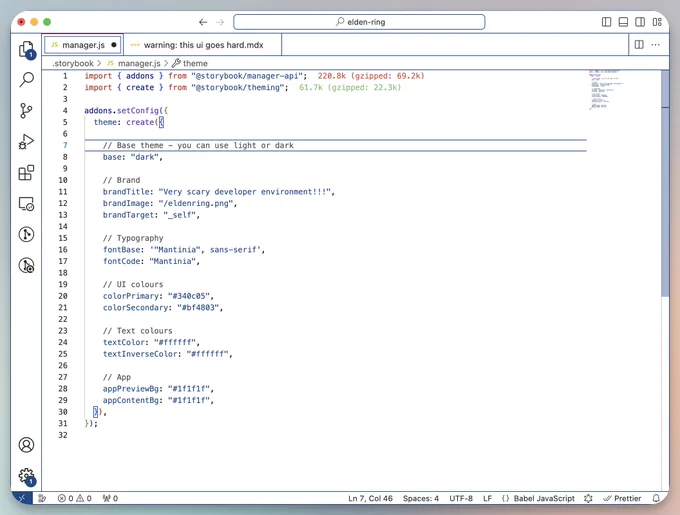The image size is (680, 515).
Task: Go forward with the navigation arrow
Action: 220,22
